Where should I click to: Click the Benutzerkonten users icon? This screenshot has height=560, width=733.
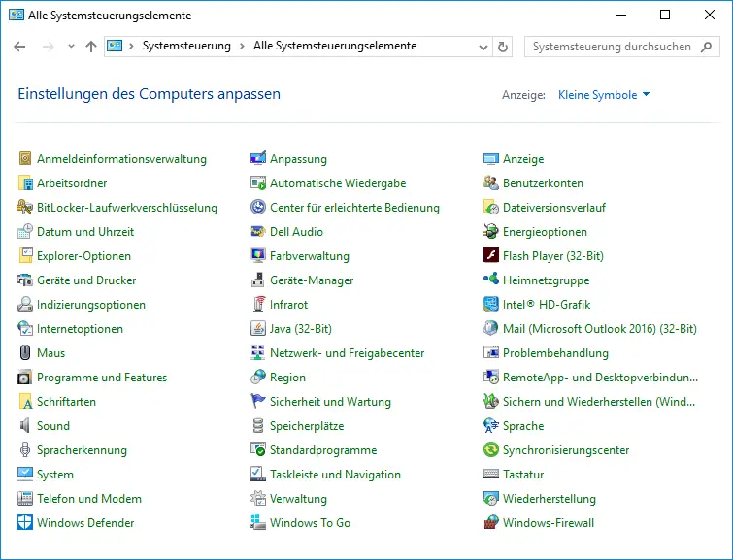[x=491, y=183]
